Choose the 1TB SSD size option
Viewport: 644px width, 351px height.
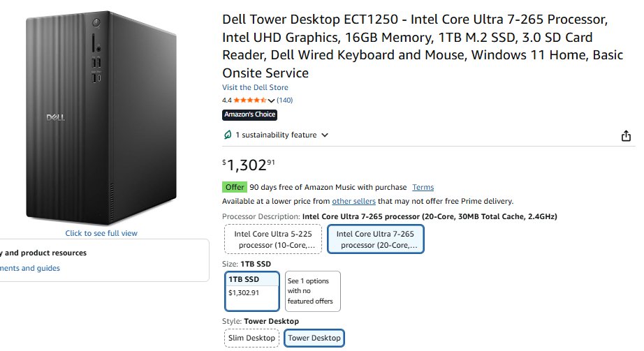(253, 291)
